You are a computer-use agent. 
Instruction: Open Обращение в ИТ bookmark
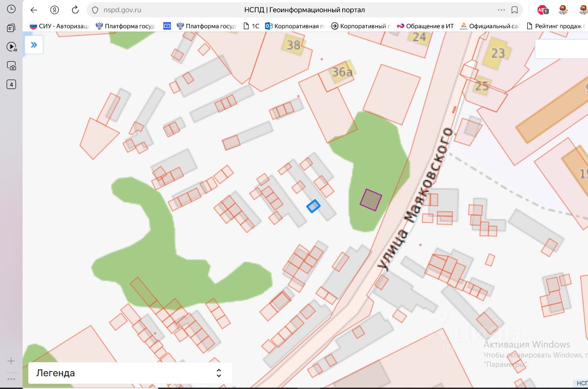click(426, 26)
